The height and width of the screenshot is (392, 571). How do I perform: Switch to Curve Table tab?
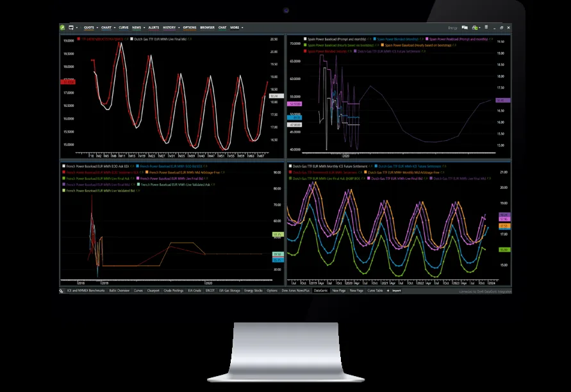coord(375,290)
